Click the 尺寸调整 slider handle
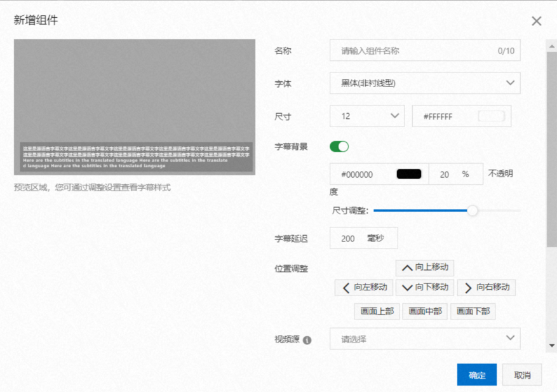The image size is (557, 392). [x=473, y=210]
